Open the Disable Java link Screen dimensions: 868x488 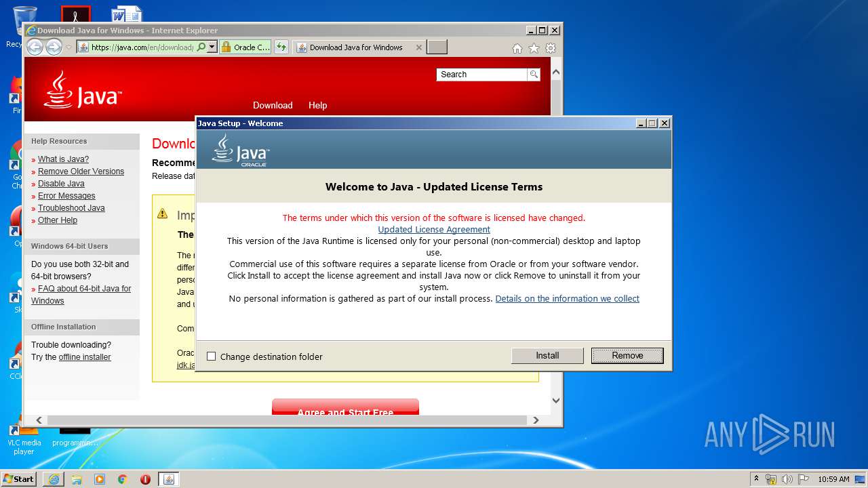[x=61, y=184]
